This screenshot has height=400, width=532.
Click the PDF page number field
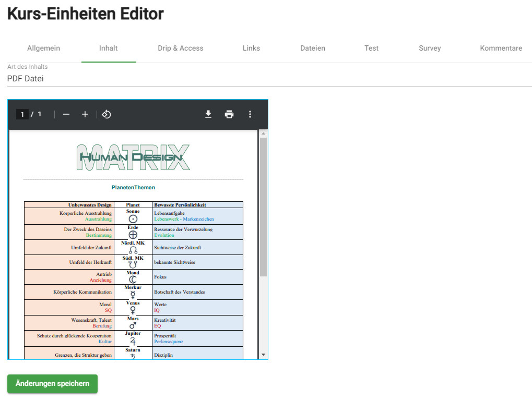point(22,114)
